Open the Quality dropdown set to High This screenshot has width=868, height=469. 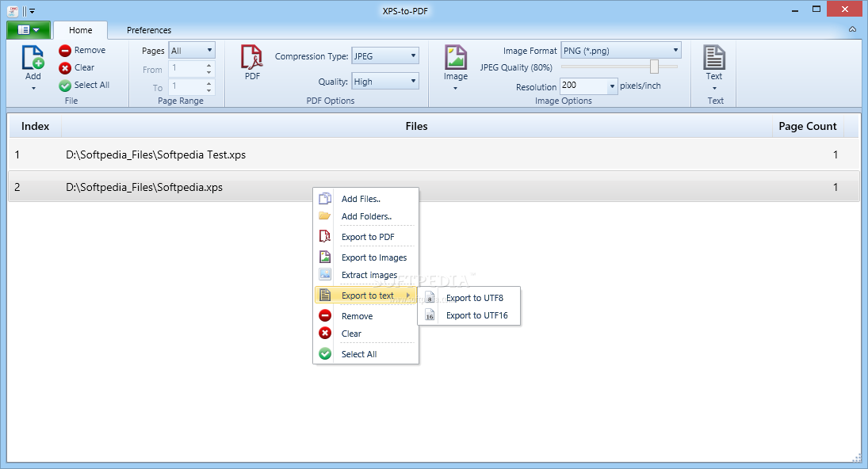385,82
